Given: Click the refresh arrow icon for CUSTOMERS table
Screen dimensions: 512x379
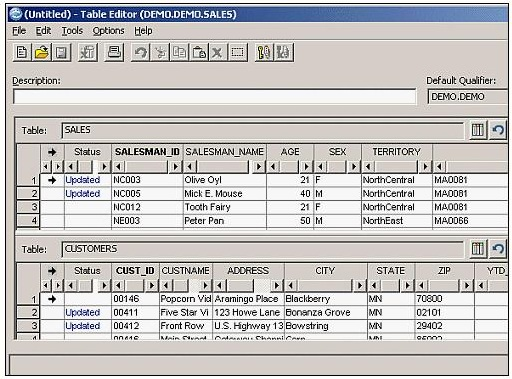Looking at the screenshot, I should coord(498,249).
